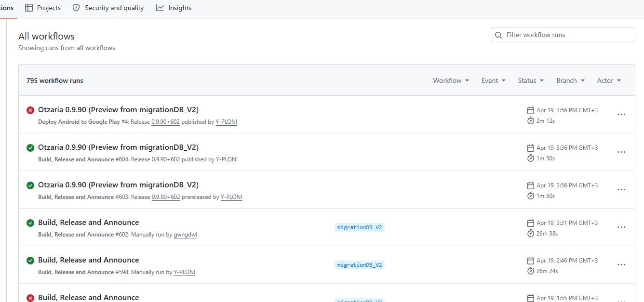This screenshot has height=302, width=644.
Task: Click success status icon of run #604
Action: pos(30,147)
